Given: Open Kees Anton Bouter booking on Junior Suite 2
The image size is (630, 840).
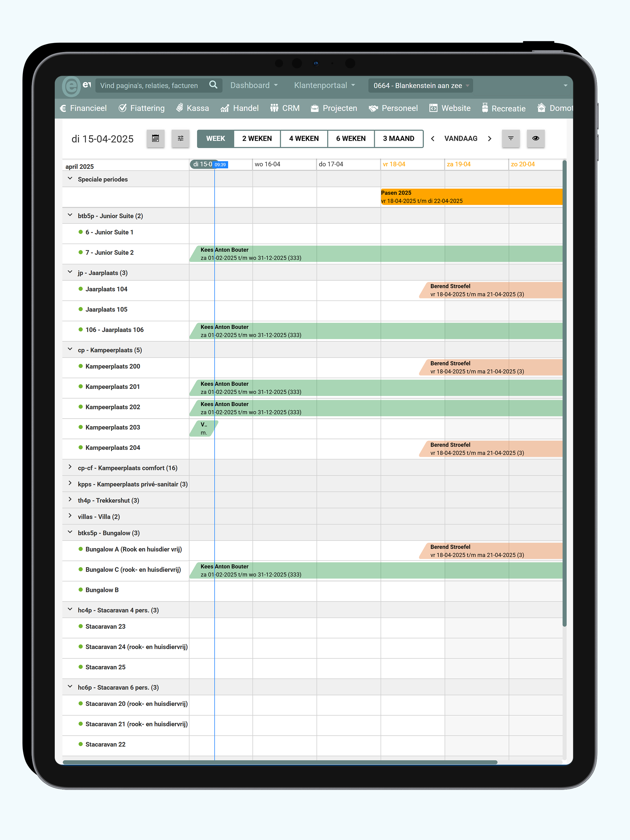Looking at the screenshot, I should click(376, 254).
